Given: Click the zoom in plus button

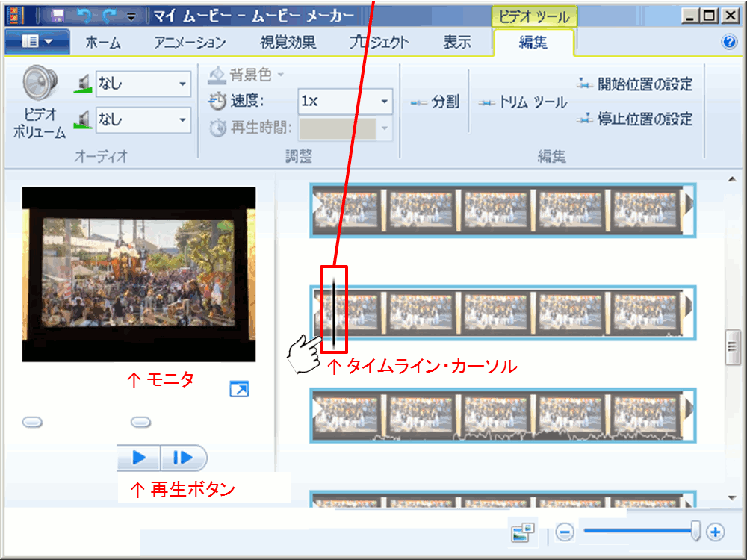Looking at the screenshot, I should 716,532.
